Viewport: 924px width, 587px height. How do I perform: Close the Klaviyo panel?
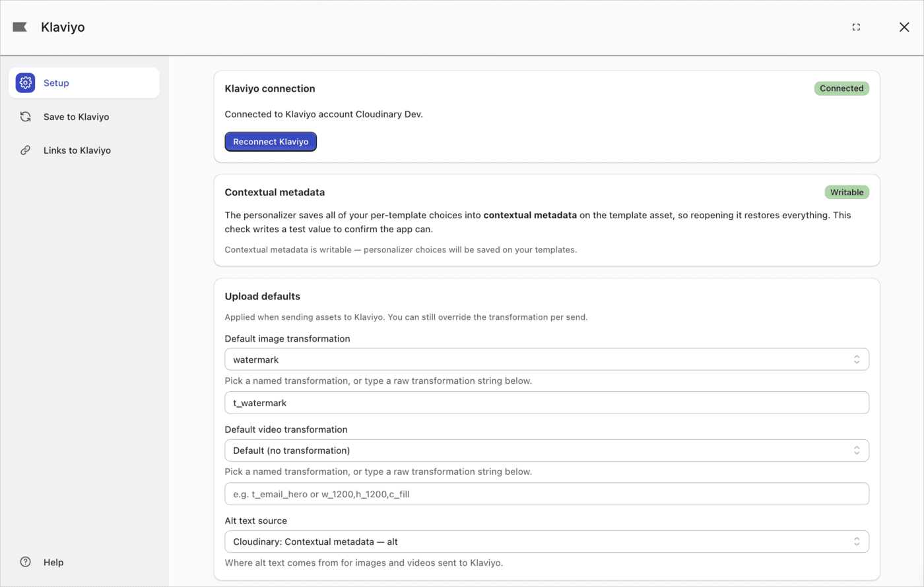pyautogui.click(x=904, y=27)
